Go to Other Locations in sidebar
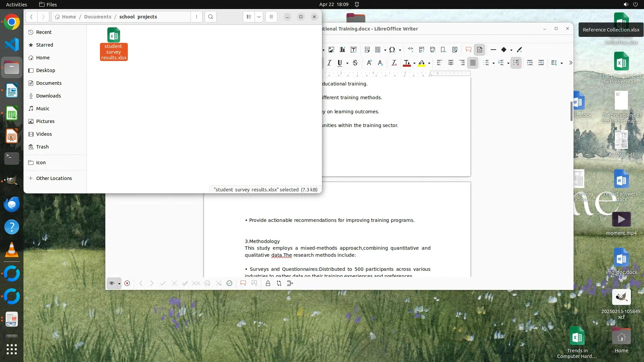The width and height of the screenshot is (644, 362). pyautogui.click(x=54, y=178)
